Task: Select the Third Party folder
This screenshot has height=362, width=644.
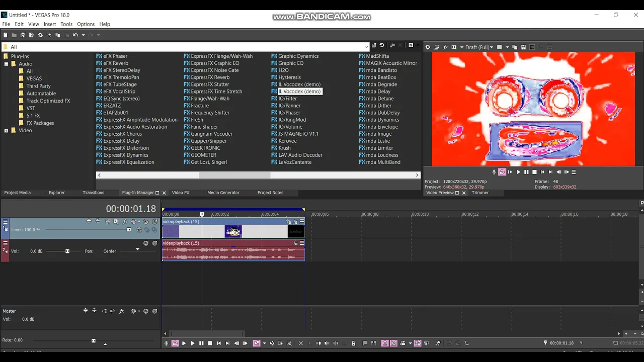Action: pos(38,86)
